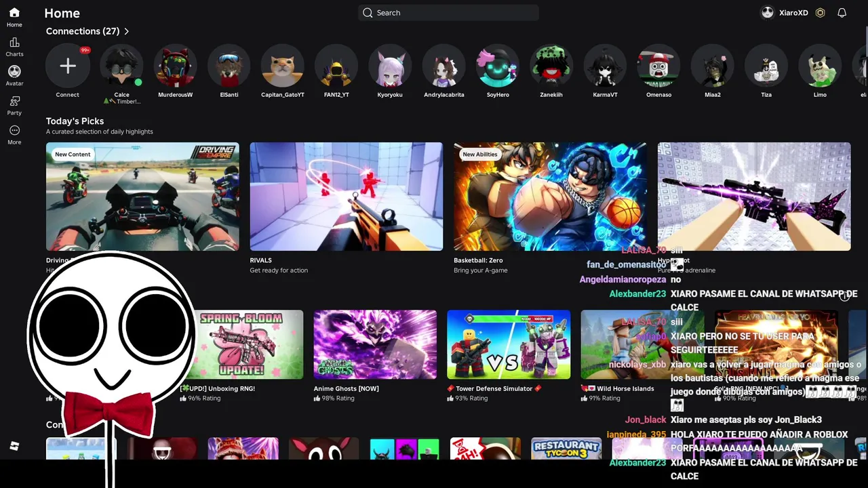Open the Driving Empire game thumbnail
This screenshot has height=488, width=868.
[142, 197]
